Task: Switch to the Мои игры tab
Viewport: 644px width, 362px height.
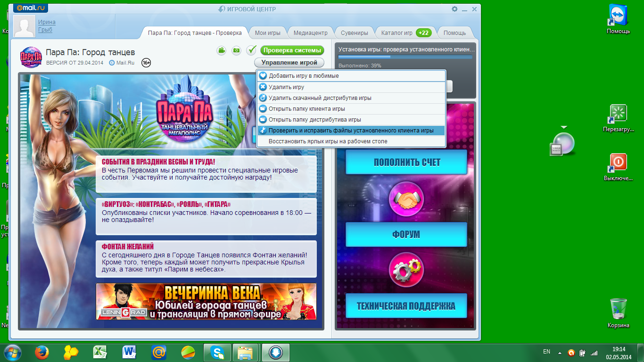Action: pos(267,33)
